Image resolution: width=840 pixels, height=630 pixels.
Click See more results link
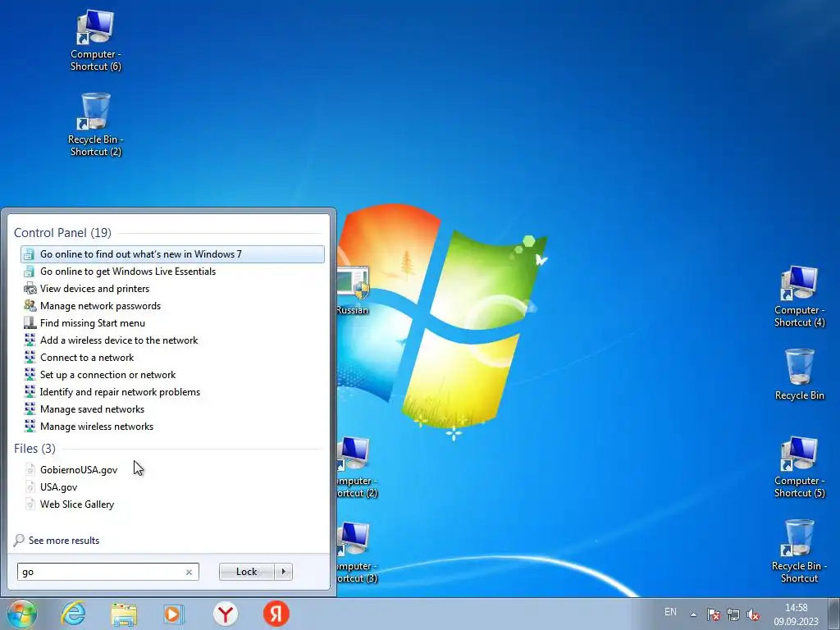coord(64,541)
